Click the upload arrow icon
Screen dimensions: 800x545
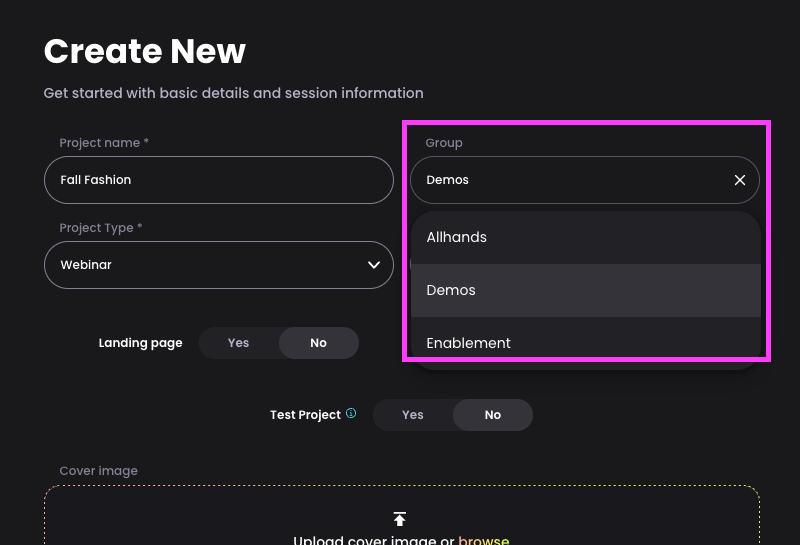[399, 518]
